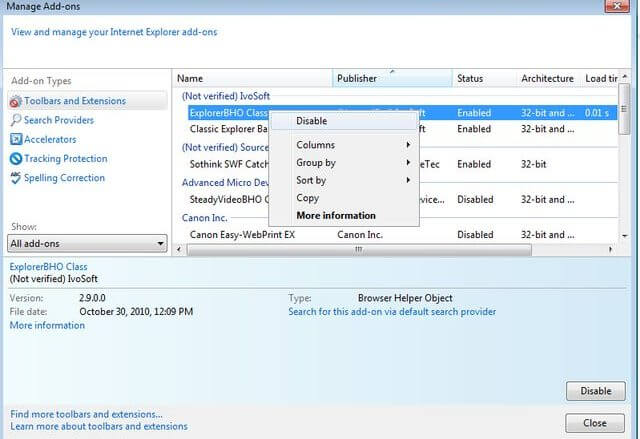The width and height of the screenshot is (640, 439).
Task: Close the Manage Add-ons window
Action: 617,6
